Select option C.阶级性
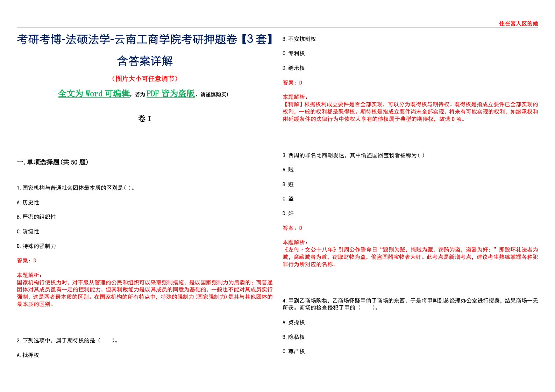 coord(28,232)
